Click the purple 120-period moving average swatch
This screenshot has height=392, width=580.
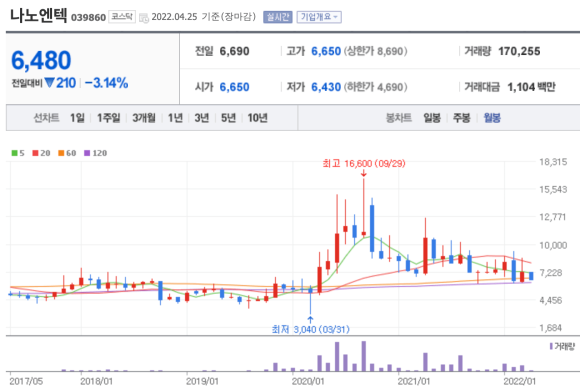tap(87, 153)
